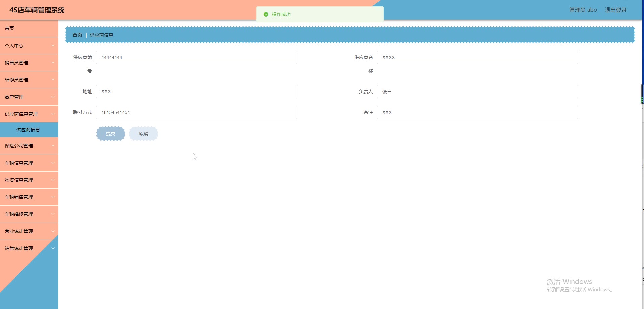Viewport: 644px width, 309px height.
Task: Open 车辆销售管理 sidebar menu
Action: point(29,197)
